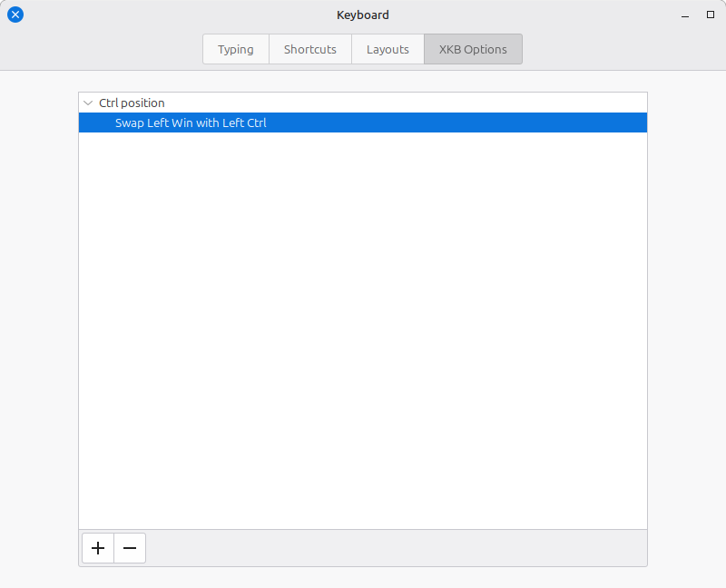726x588 pixels.
Task: Maximize the Keyboard window
Action: (x=711, y=15)
